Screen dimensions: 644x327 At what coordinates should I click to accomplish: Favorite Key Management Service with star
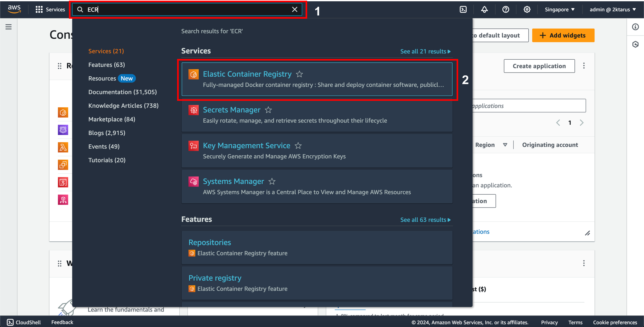click(x=298, y=146)
